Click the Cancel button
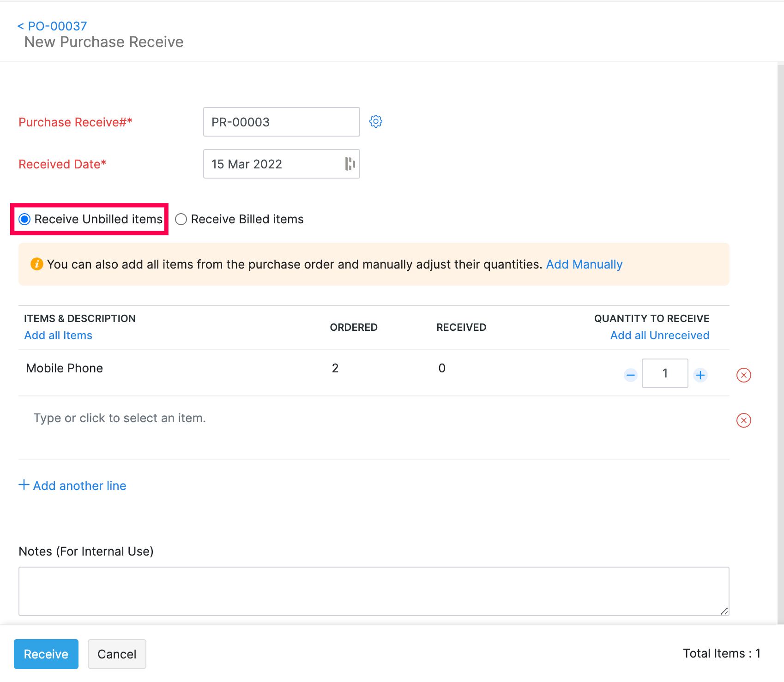The image size is (784, 682). (117, 654)
